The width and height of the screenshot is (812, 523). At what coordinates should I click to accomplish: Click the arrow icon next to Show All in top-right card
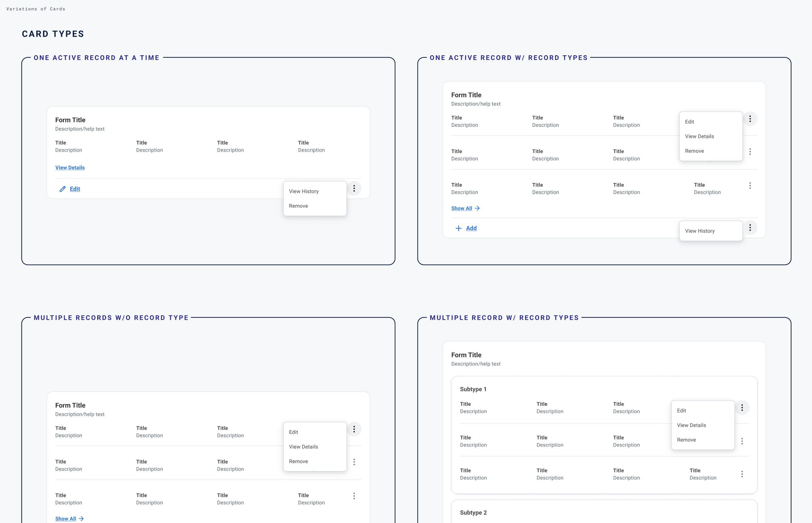tap(477, 208)
